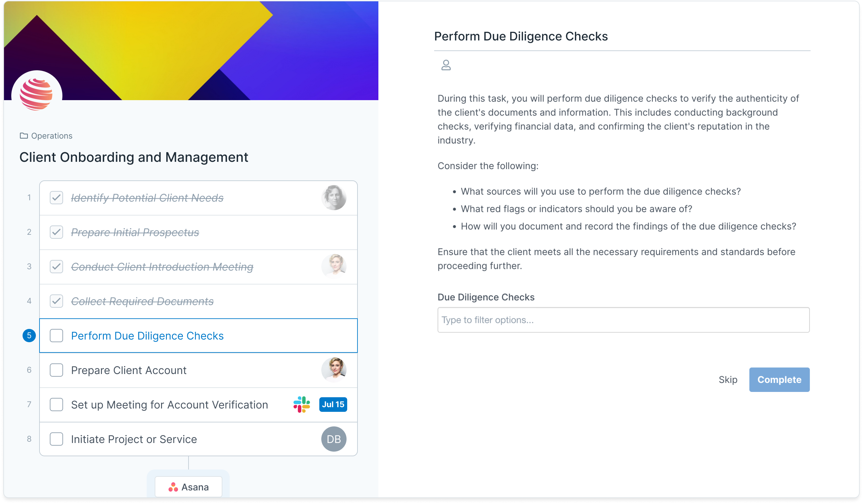Open the Operations folder link

(52, 136)
